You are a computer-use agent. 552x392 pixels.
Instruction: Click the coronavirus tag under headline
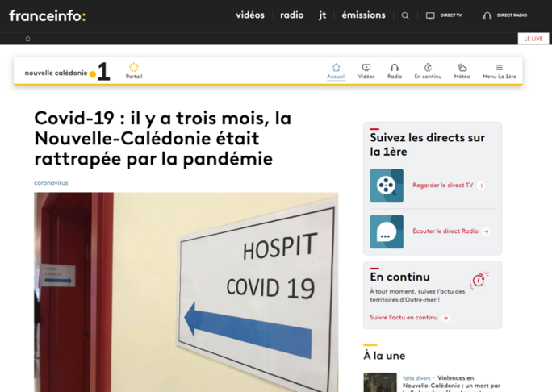(51, 183)
